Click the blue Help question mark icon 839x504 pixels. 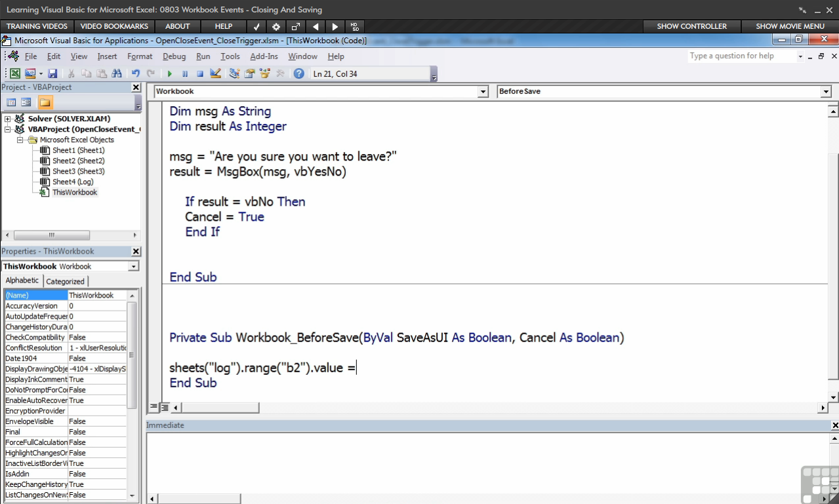pyautogui.click(x=298, y=74)
